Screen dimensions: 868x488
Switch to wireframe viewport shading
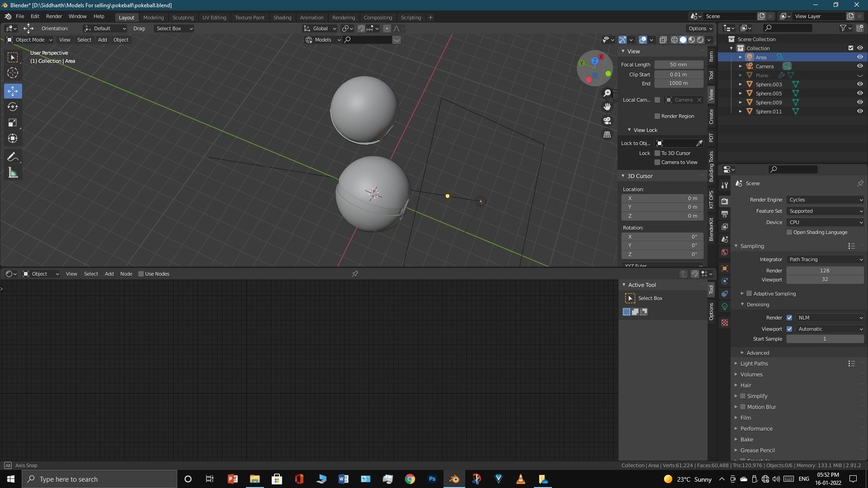(674, 40)
